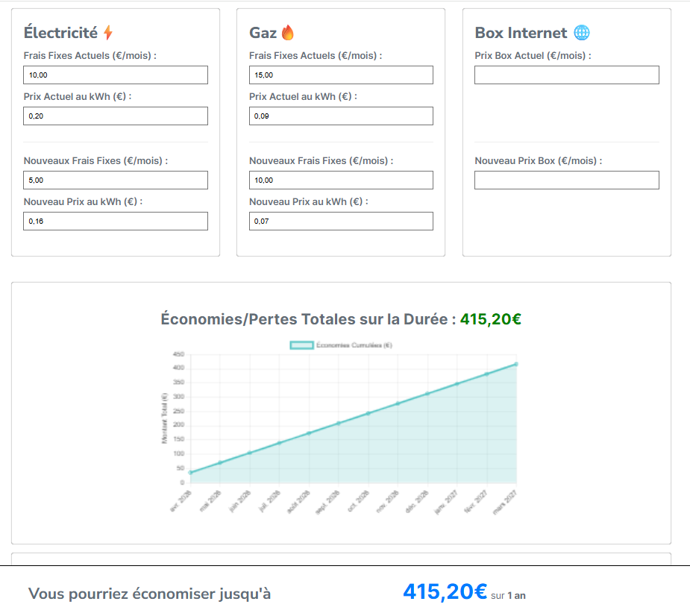
Task: Click the "1 an" duration label
Action: pyautogui.click(x=516, y=596)
